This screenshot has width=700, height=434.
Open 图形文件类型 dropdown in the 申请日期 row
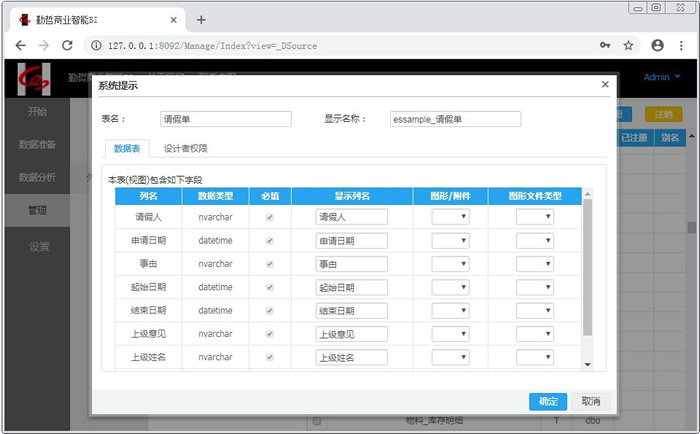(535, 241)
